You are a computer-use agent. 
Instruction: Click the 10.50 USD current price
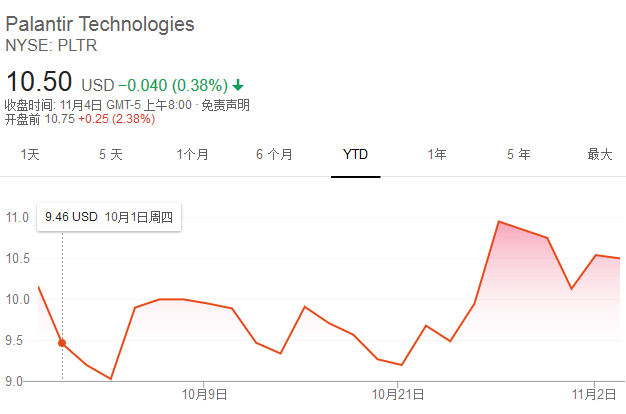click(x=40, y=81)
